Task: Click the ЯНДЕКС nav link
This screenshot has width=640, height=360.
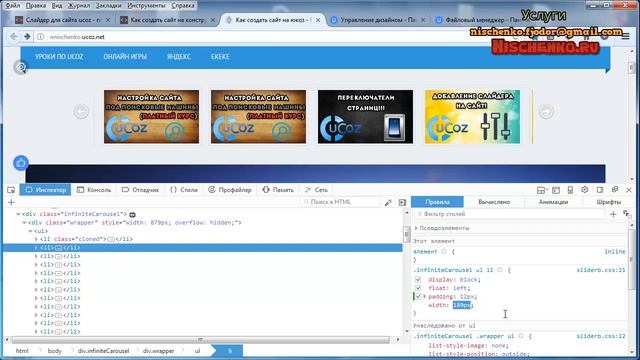Action: (179, 57)
